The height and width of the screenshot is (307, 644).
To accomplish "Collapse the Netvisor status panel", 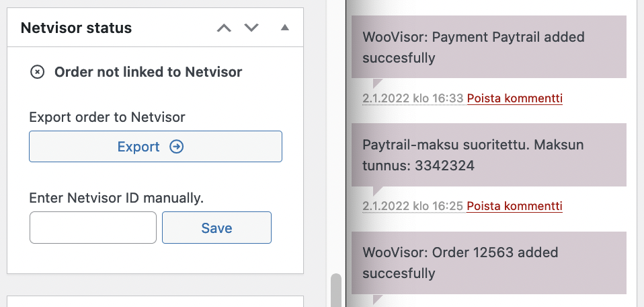I will 284,28.
